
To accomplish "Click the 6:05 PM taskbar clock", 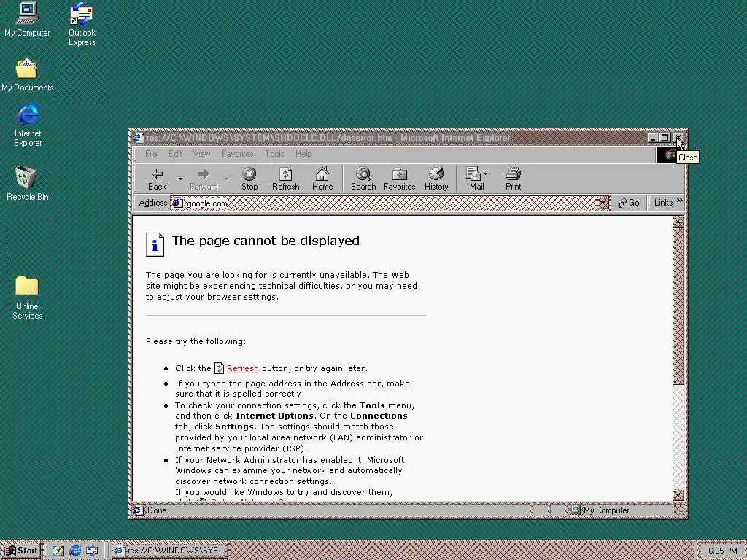I will tap(722, 551).
